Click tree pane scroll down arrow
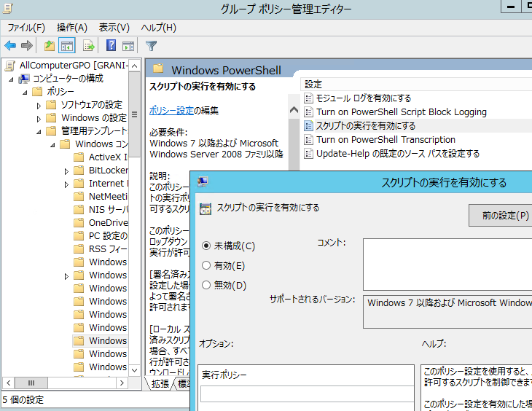532x411 pixels. pyautogui.click(x=135, y=370)
